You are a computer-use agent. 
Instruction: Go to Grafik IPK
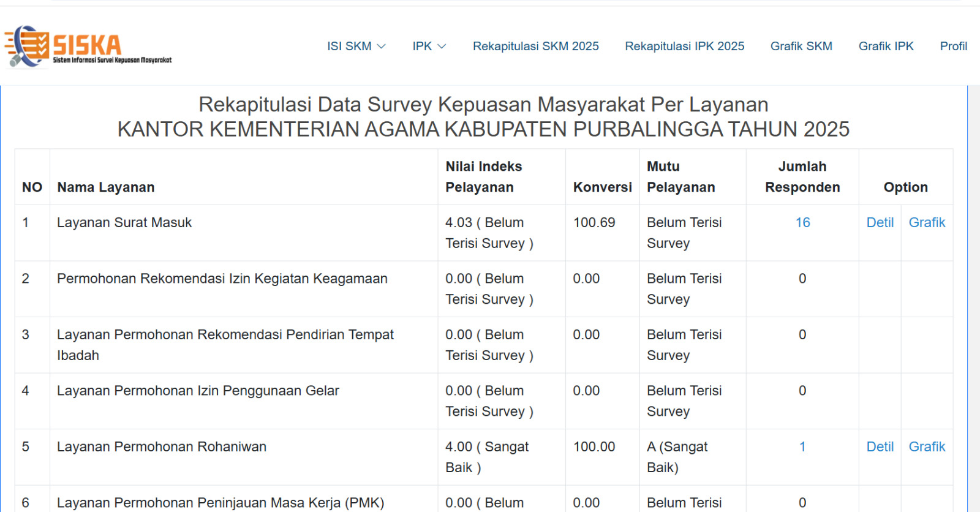pos(886,46)
